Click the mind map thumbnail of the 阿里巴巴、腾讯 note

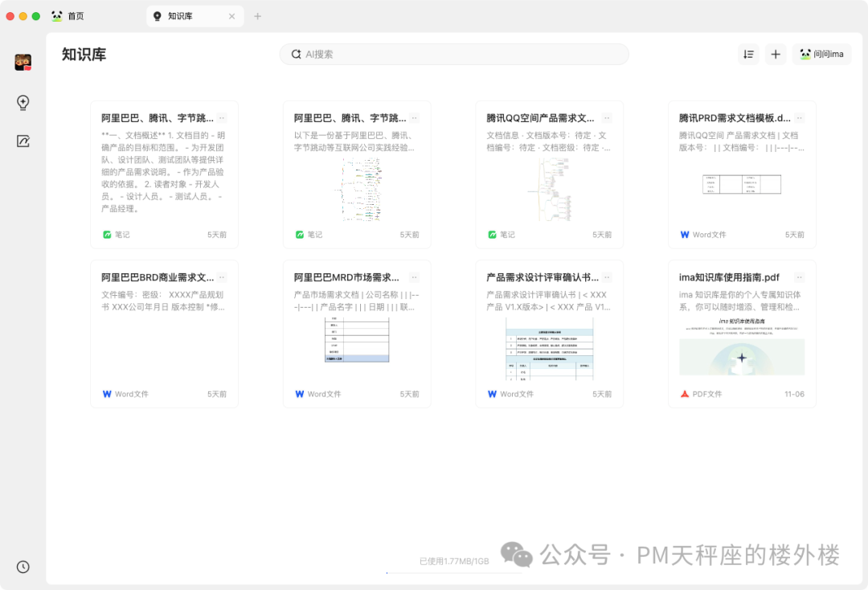[358, 189]
